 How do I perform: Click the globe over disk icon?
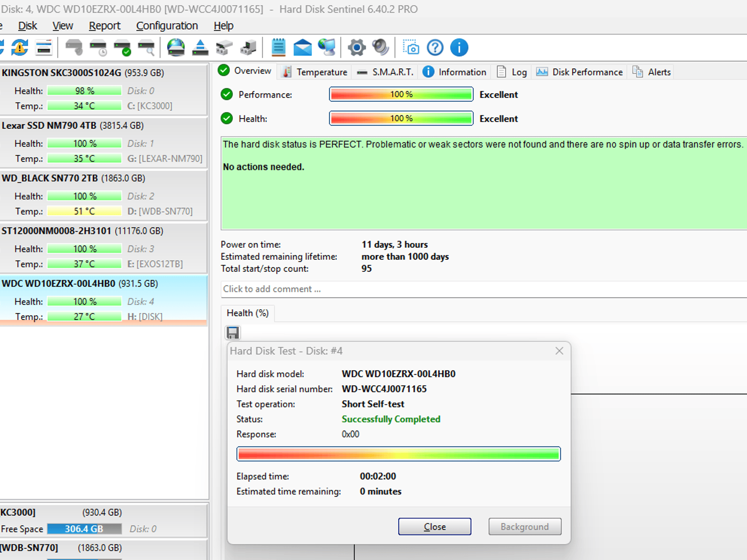pyautogui.click(x=176, y=48)
